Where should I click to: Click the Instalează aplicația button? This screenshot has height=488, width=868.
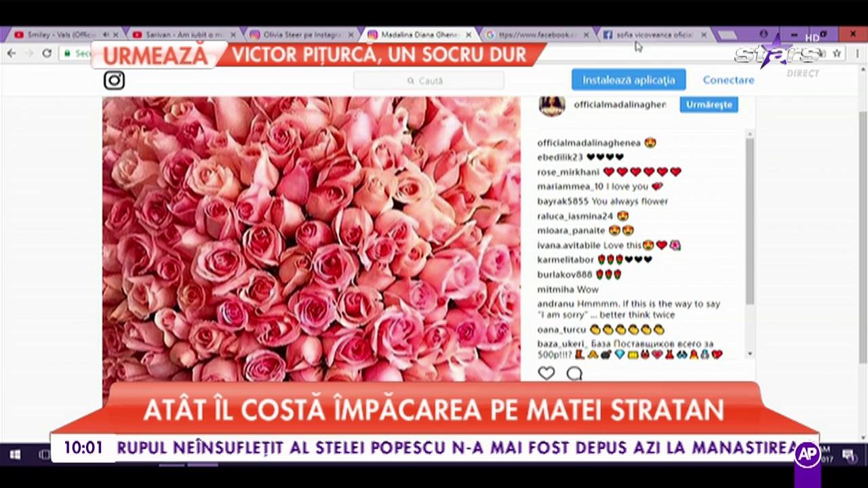[628, 79]
